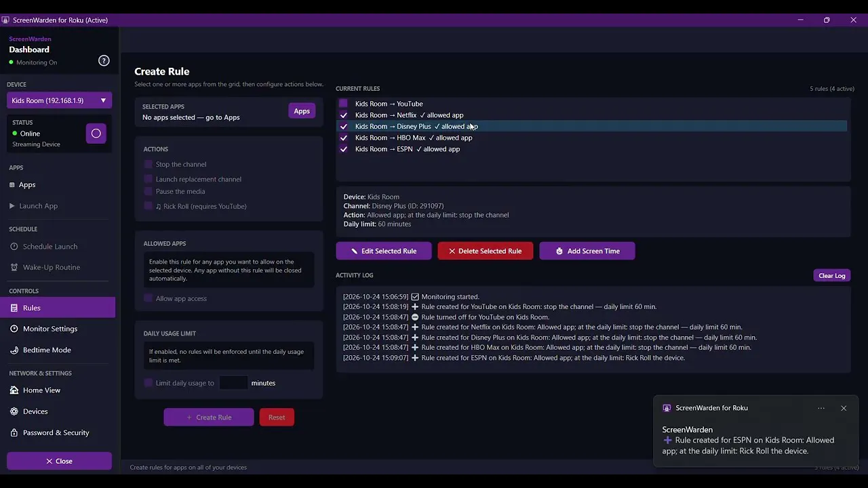Click the Password & Security lock icon

point(15,432)
